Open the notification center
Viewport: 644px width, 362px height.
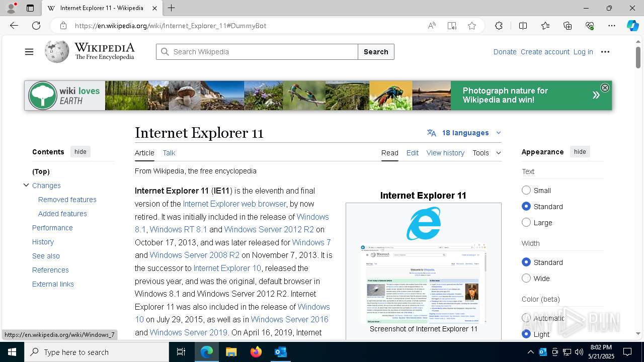pos(627,352)
